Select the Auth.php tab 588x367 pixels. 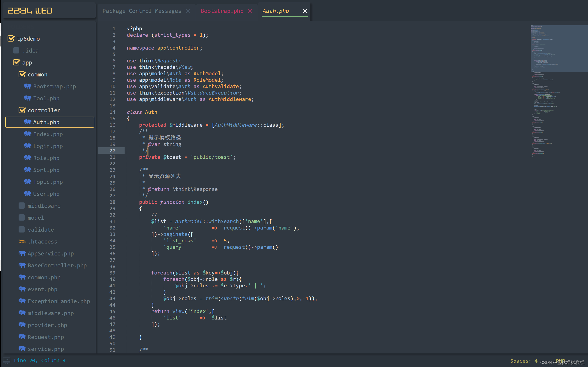276,11
